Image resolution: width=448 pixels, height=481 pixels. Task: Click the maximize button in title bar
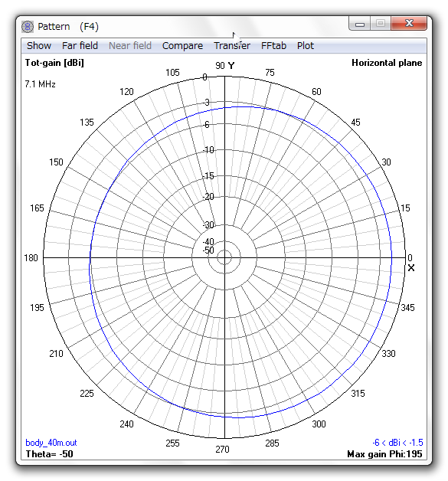click(x=381, y=24)
